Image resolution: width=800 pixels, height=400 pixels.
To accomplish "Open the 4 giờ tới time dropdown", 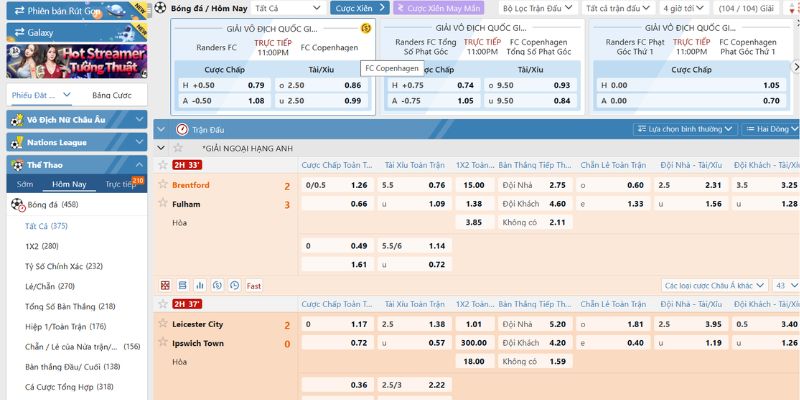I will 684,8.
